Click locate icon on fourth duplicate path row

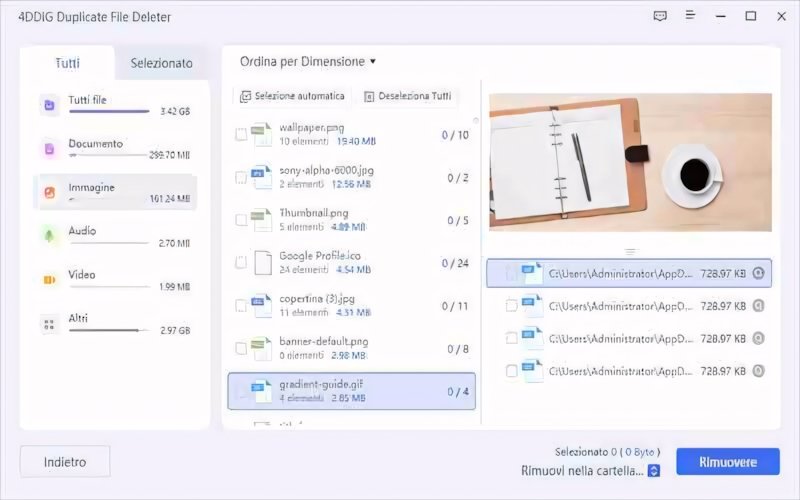(x=759, y=371)
